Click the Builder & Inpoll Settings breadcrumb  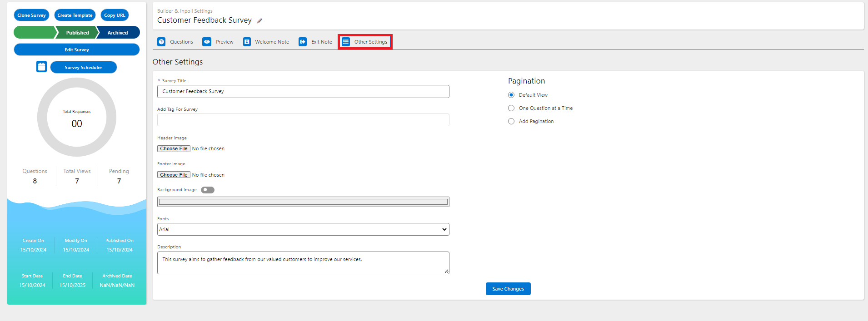coord(185,11)
